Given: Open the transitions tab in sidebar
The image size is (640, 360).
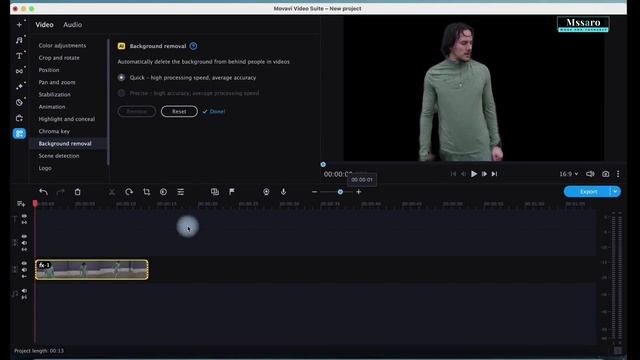Looking at the screenshot, I should click(19, 71).
